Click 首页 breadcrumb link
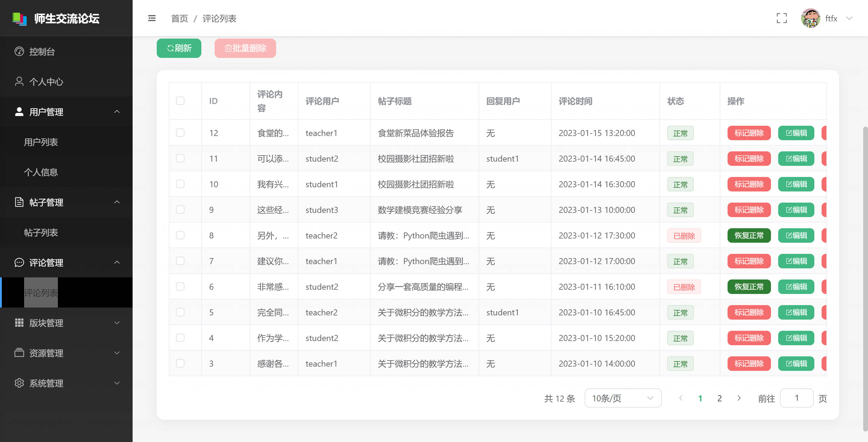 (x=179, y=18)
